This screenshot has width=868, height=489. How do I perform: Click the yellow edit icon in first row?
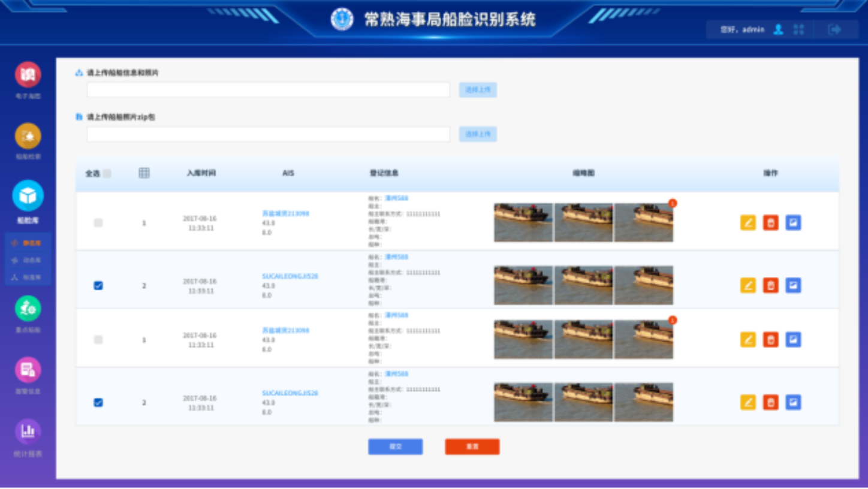[x=748, y=223]
